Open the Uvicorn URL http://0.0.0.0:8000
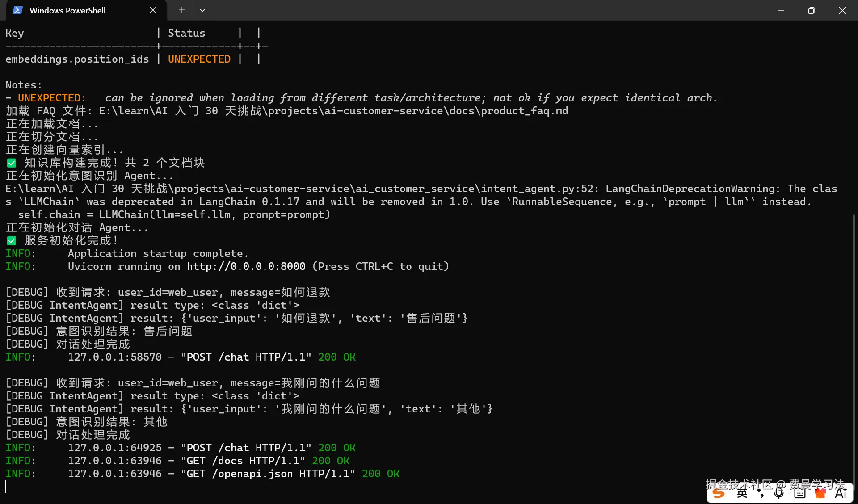This screenshot has width=858, height=504. tap(245, 266)
